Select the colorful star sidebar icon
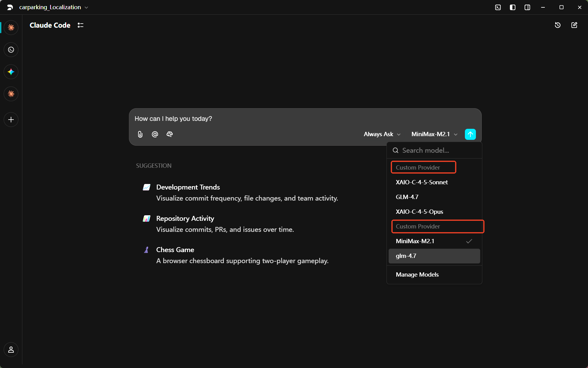 pos(11,72)
